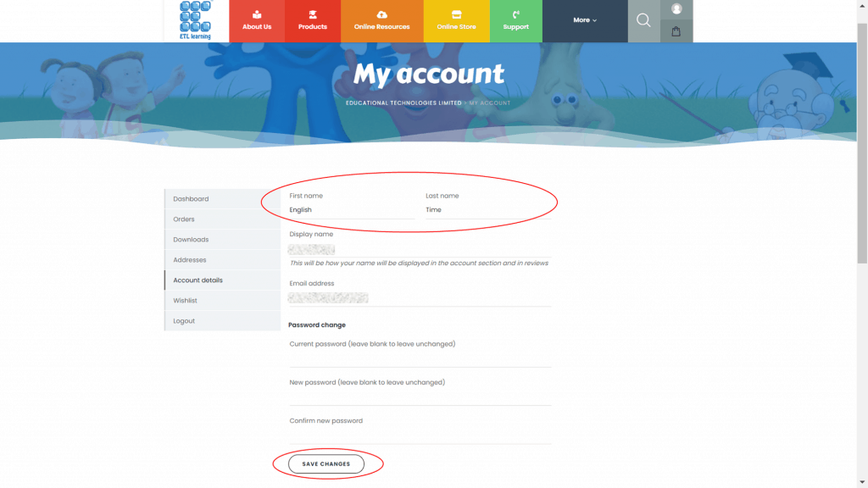Image resolution: width=868 pixels, height=488 pixels.
Task: Open the Products menu
Action: coord(313,20)
